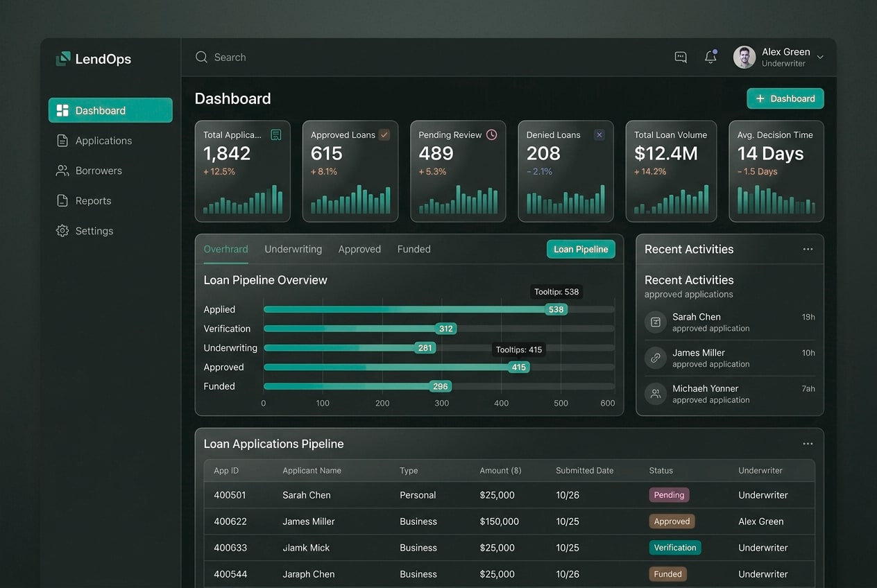The width and height of the screenshot is (877, 588).
Task: Click the Pending status badge
Action: point(669,495)
